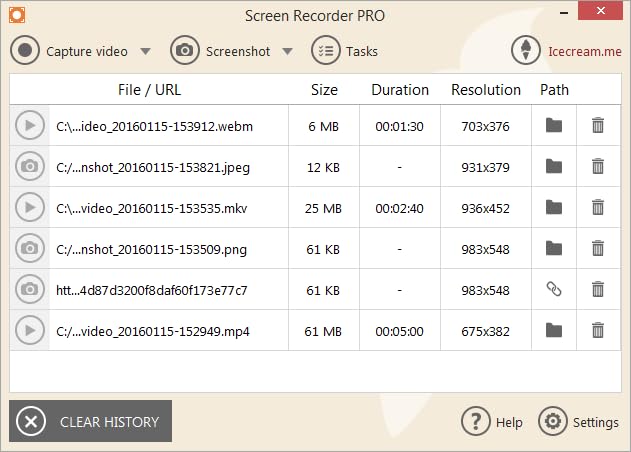Click camera icon for 153821.jpeg screenshot
Screen dimensions: 631x452
pyautogui.click(x=30, y=167)
